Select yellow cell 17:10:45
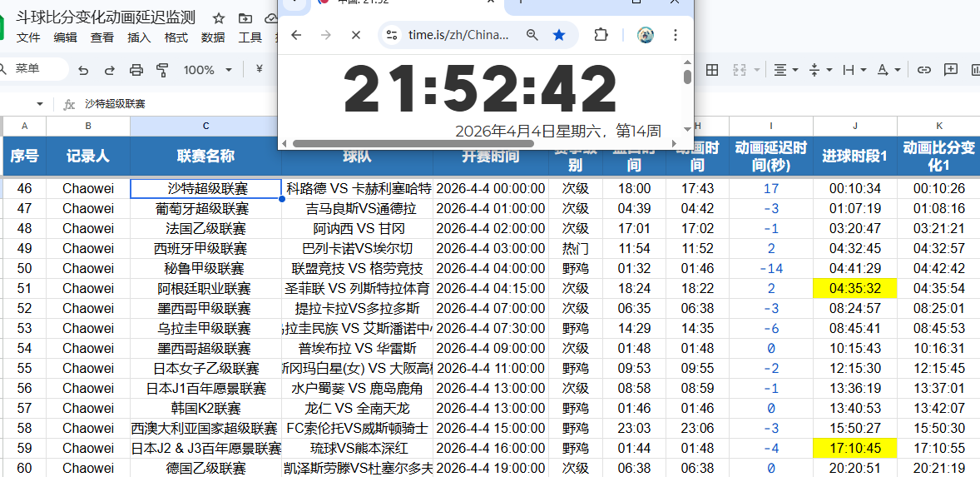Image resolution: width=980 pixels, height=477 pixels. coord(855,448)
